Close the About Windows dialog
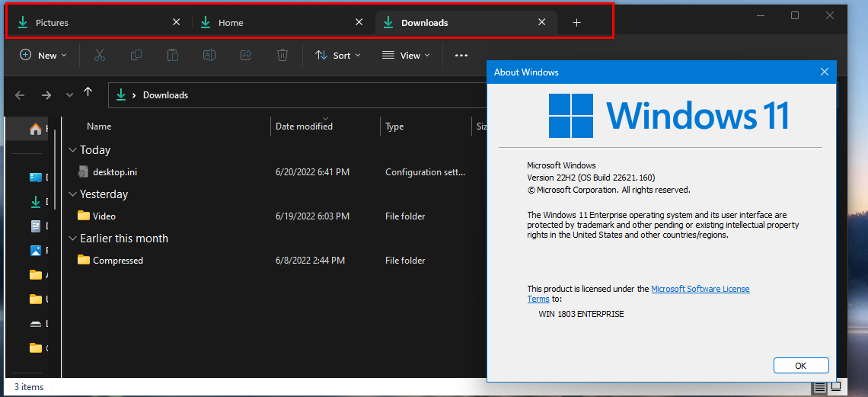The image size is (868, 397). pos(825,72)
